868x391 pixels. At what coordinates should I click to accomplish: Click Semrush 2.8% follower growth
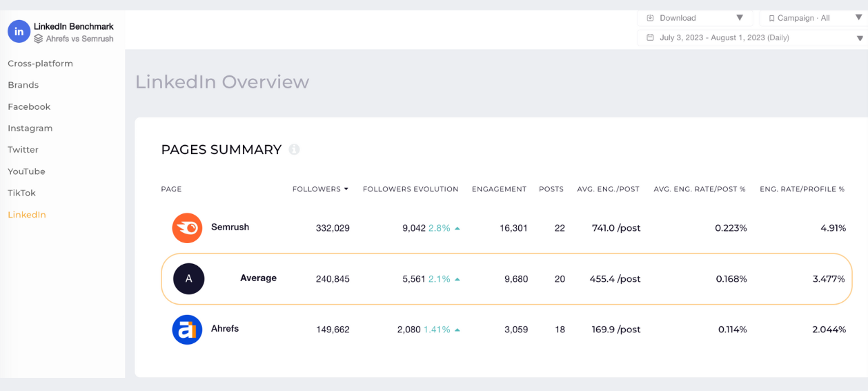440,228
